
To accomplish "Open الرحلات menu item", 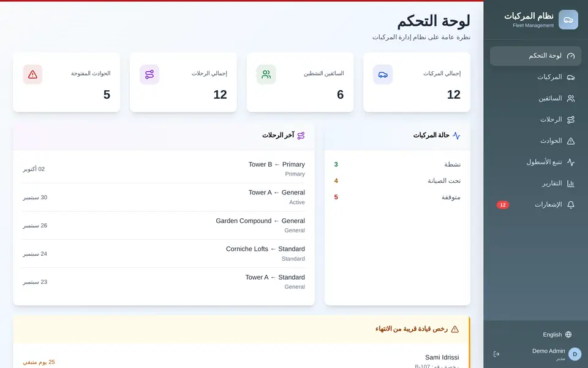I will (x=535, y=120).
